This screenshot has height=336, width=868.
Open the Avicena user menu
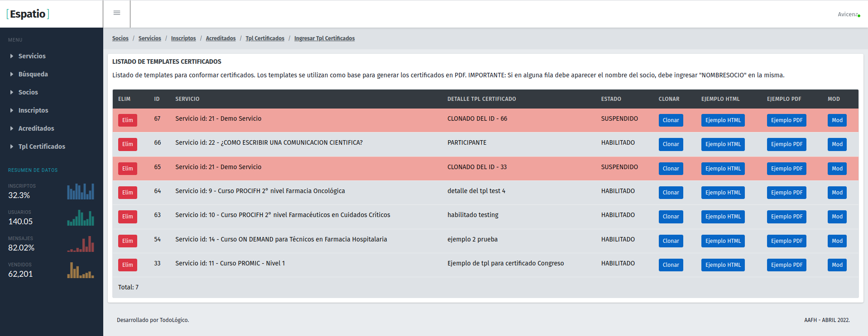(847, 14)
